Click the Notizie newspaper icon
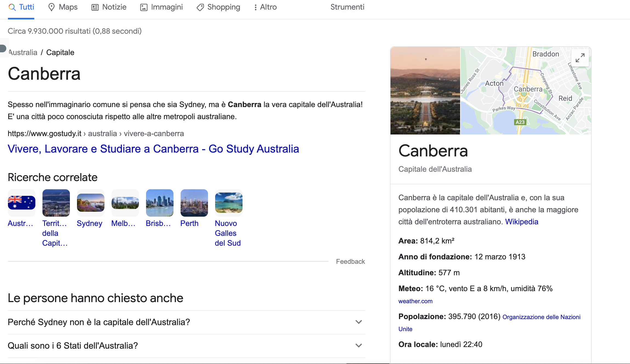This screenshot has width=630, height=364. [95, 7]
